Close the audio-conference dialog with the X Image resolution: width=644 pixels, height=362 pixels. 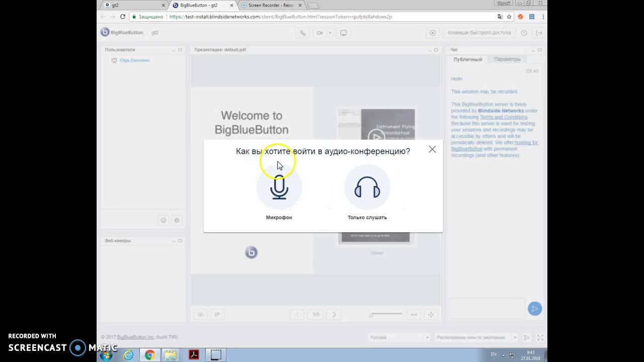[x=432, y=149]
